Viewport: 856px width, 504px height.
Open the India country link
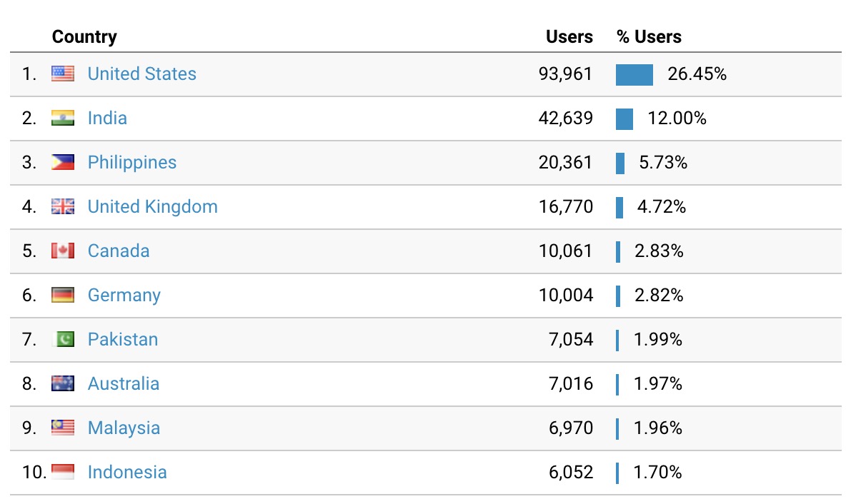pos(107,118)
